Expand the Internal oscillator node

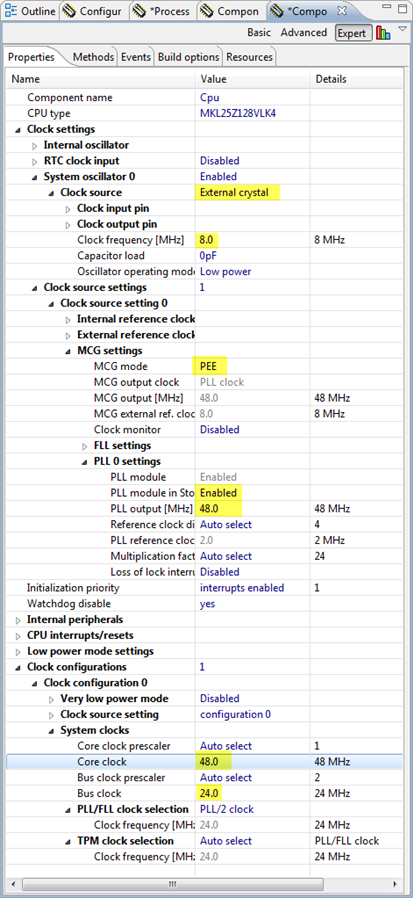(34, 145)
